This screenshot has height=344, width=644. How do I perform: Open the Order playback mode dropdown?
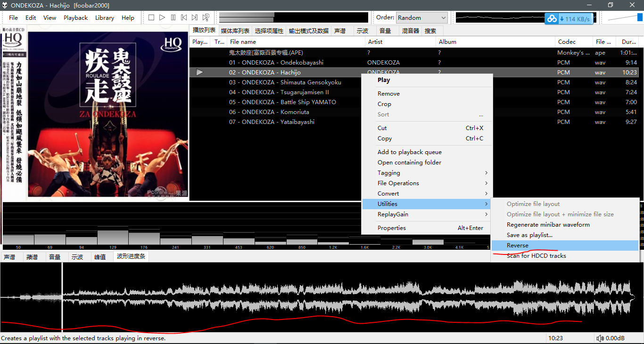[x=422, y=17]
